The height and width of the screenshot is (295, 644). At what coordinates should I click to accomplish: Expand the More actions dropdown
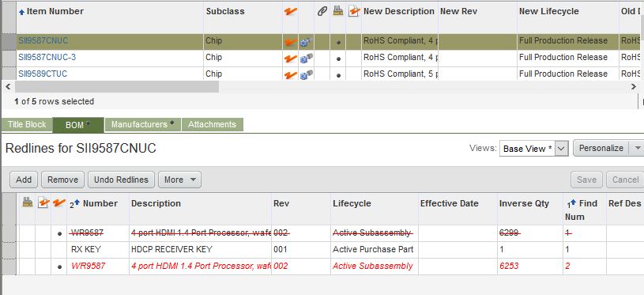[179, 180]
